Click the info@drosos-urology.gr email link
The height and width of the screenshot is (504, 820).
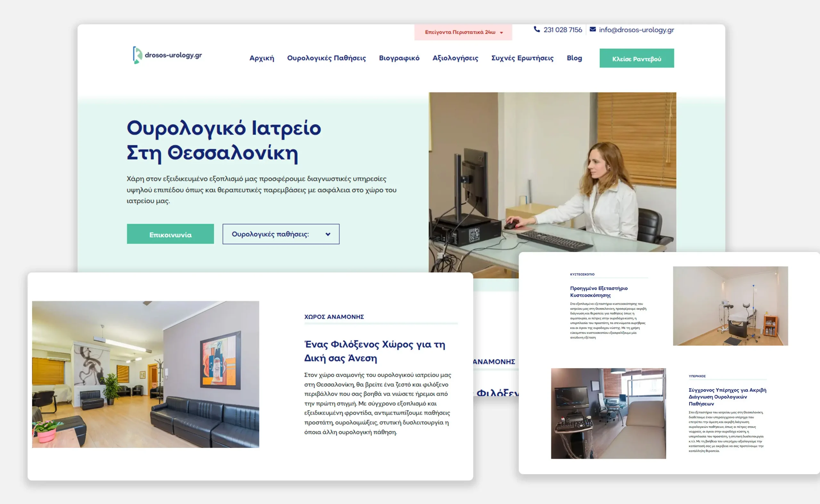coord(636,30)
